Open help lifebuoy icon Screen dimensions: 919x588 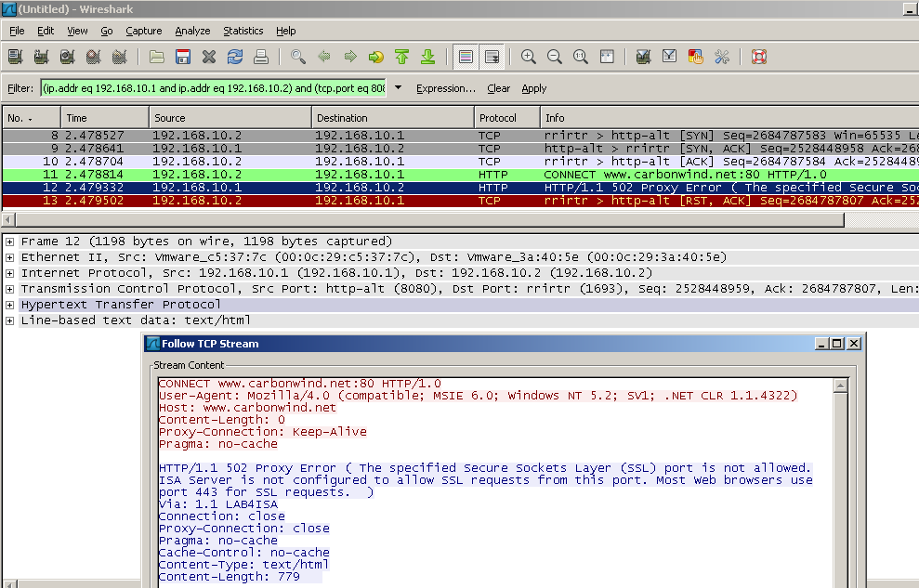759,57
